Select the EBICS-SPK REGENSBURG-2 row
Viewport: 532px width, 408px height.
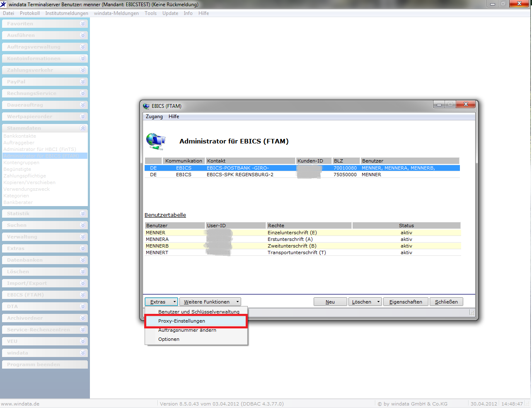[302, 175]
